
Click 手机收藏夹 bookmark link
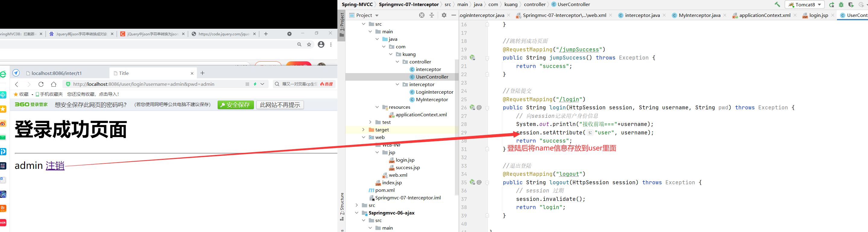click(49, 94)
